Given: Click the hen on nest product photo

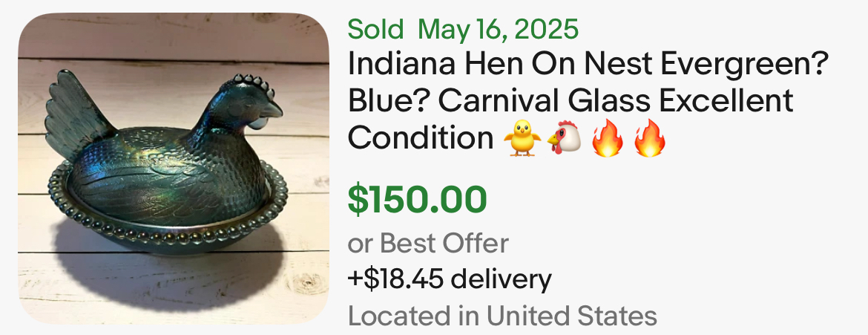Looking at the screenshot, I should [174, 168].
